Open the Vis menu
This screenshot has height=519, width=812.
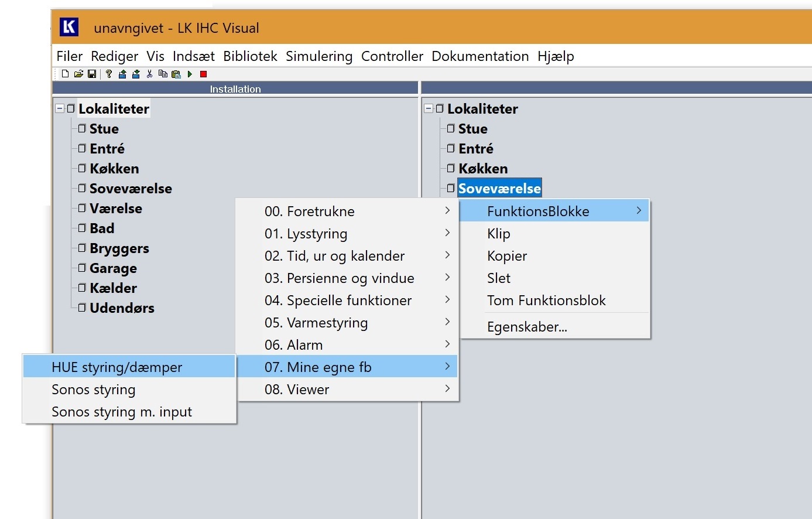coord(155,56)
